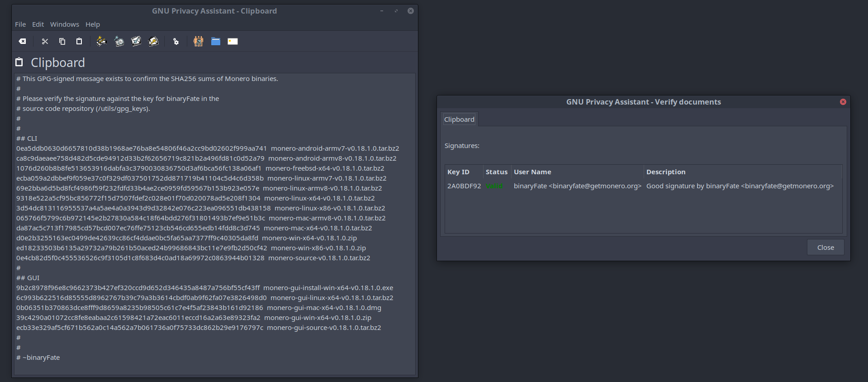Sort signatures by the User Name column header
The height and width of the screenshot is (382, 868).
click(x=577, y=172)
